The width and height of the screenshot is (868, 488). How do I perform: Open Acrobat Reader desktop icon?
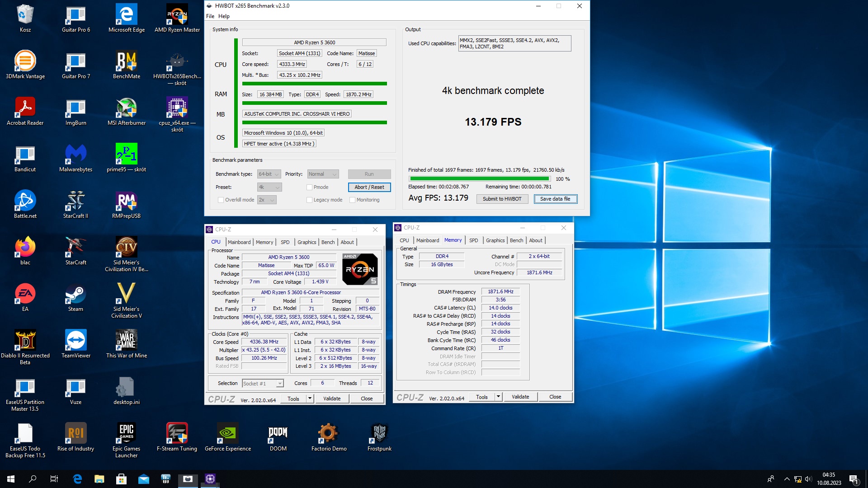coord(25,112)
